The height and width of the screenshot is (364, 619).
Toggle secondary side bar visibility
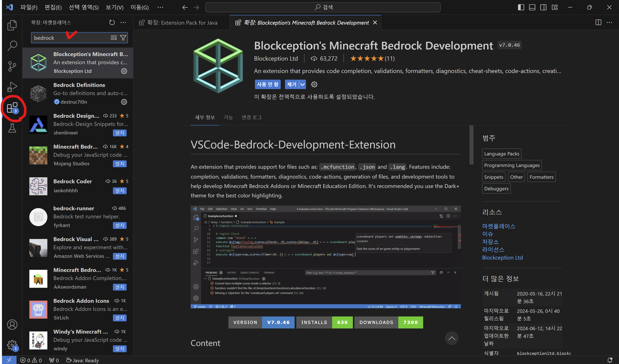click(543, 7)
